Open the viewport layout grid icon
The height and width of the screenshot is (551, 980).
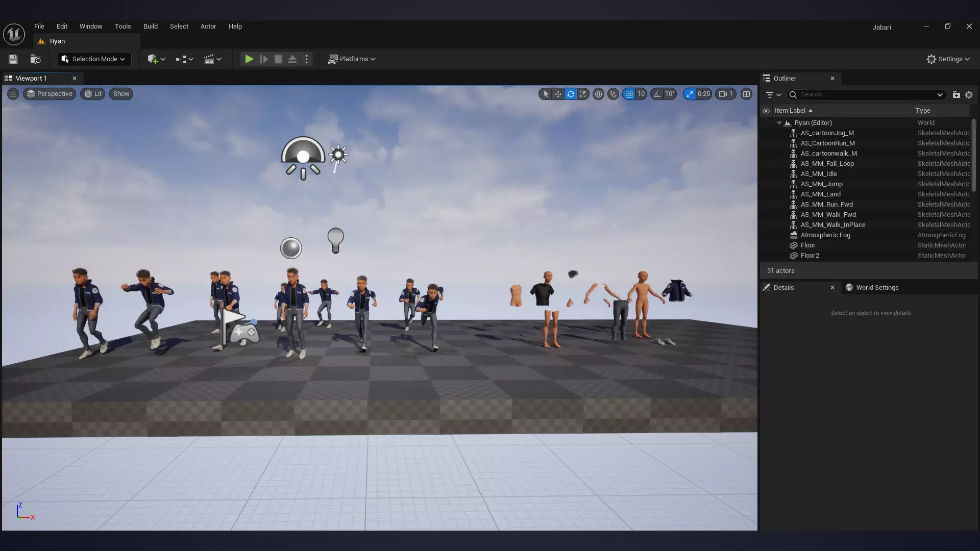click(x=746, y=94)
